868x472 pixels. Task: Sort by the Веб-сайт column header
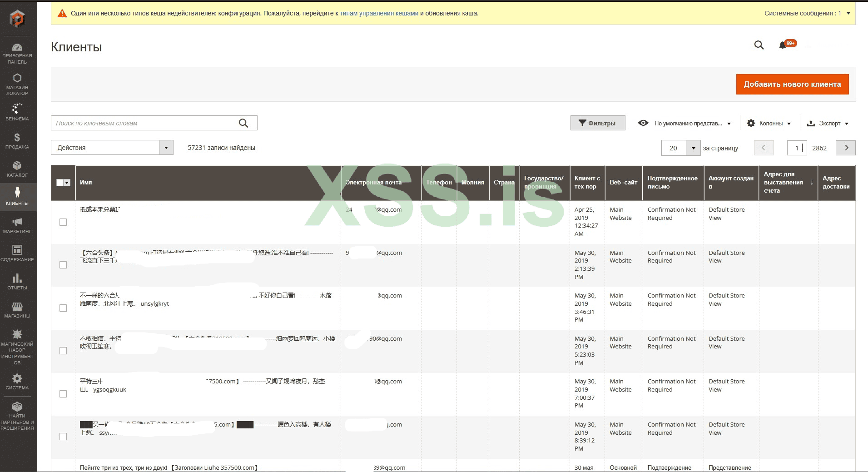[x=624, y=183]
